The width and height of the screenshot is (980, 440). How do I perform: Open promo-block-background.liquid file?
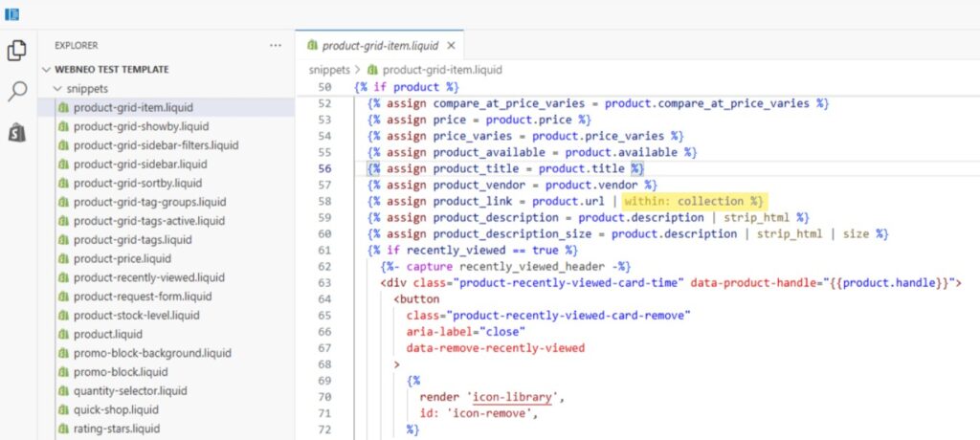pyautogui.click(x=152, y=353)
